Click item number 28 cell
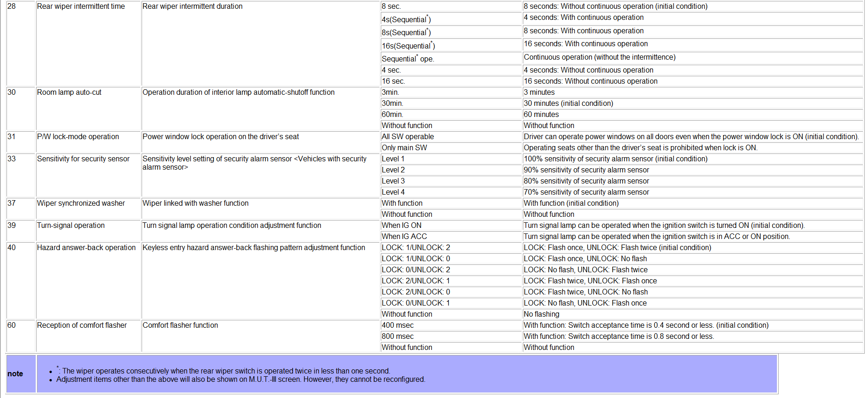 (21, 43)
